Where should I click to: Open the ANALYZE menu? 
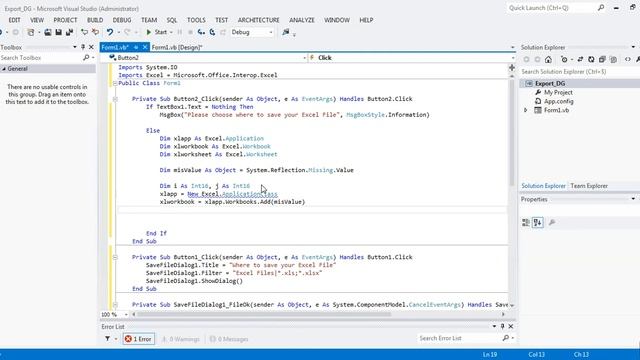[x=302, y=20]
